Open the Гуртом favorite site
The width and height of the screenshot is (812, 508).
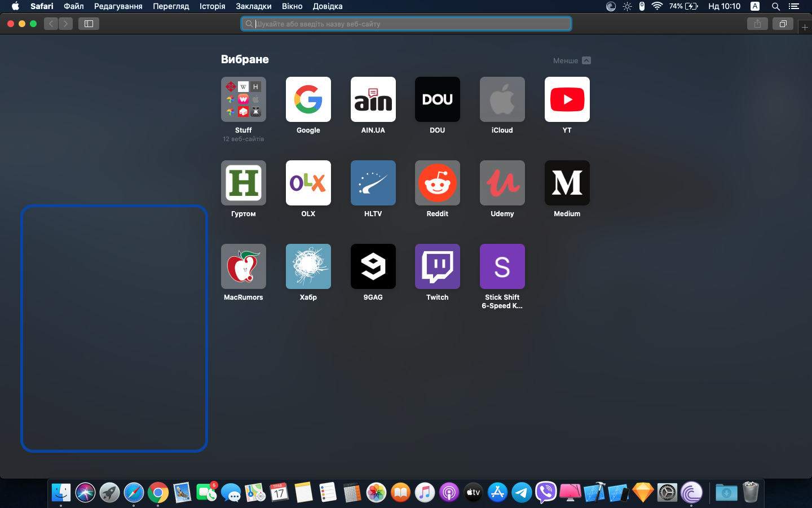pyautogui.click(x=243, y=183)
